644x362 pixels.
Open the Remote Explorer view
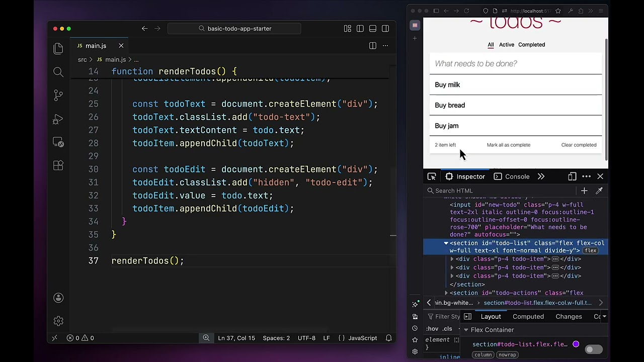(58, 143)
